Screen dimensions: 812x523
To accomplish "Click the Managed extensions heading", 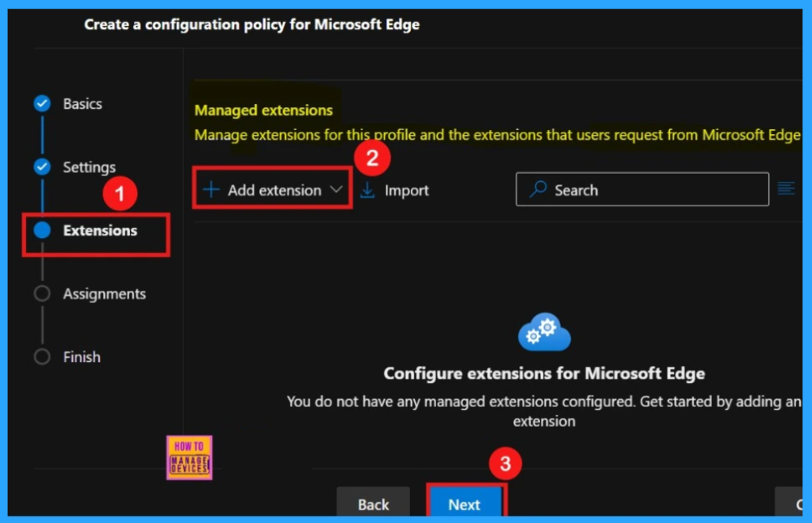I will pos(263,110).
